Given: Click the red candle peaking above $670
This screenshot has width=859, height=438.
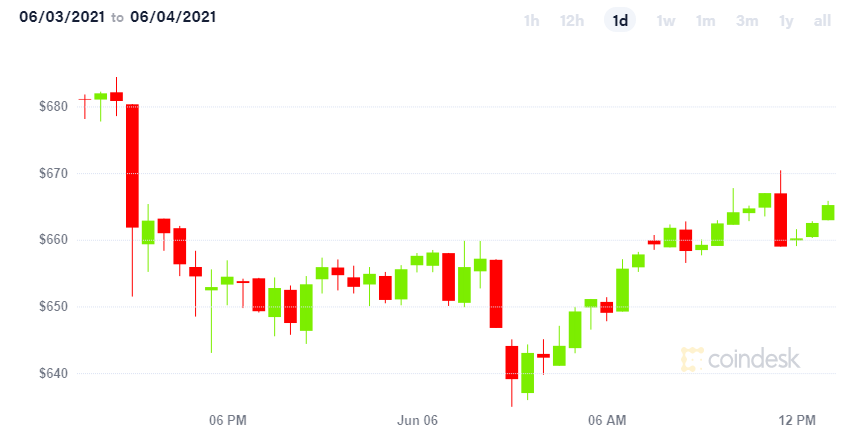Looking at the screenshot, I should [x=780, y=220].
